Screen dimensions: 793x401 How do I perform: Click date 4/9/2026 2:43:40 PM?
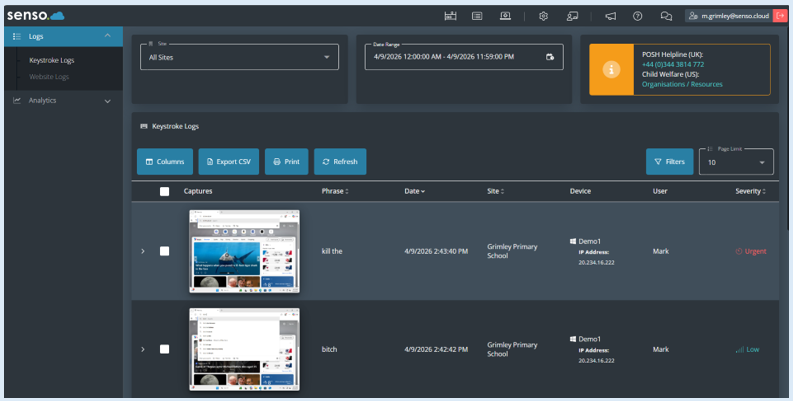tap(436, 251)
